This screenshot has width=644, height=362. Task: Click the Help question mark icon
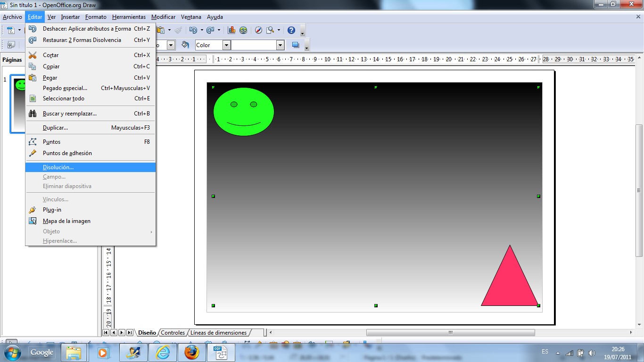[x=291, y=30]
